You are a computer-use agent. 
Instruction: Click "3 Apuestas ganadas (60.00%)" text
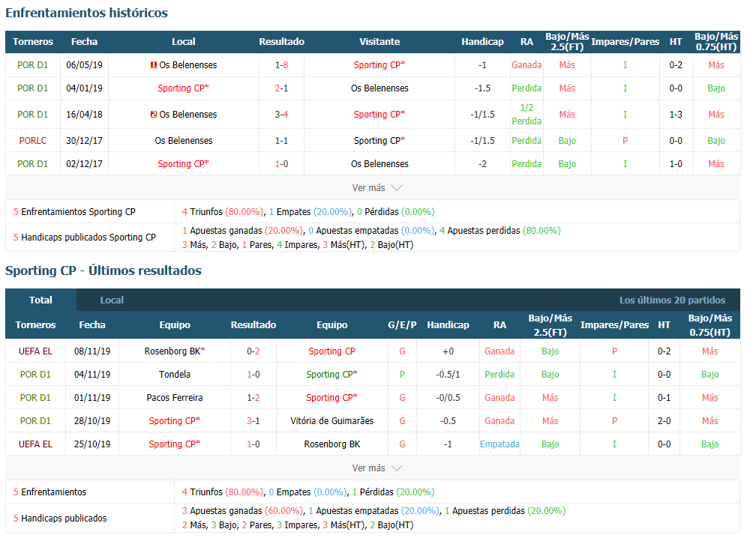242,511
